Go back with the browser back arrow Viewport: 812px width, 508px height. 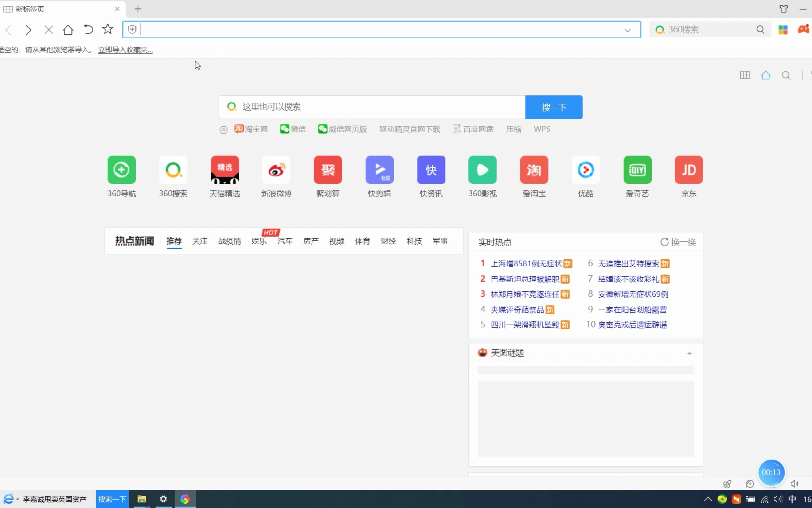click(x=9, y=30)
